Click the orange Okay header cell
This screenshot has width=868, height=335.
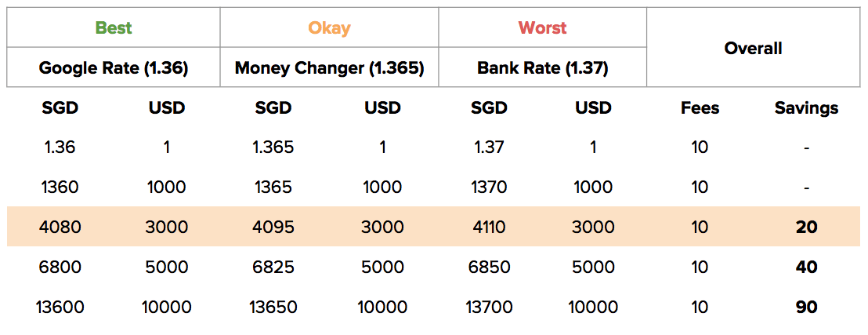[x=329, y=27]
